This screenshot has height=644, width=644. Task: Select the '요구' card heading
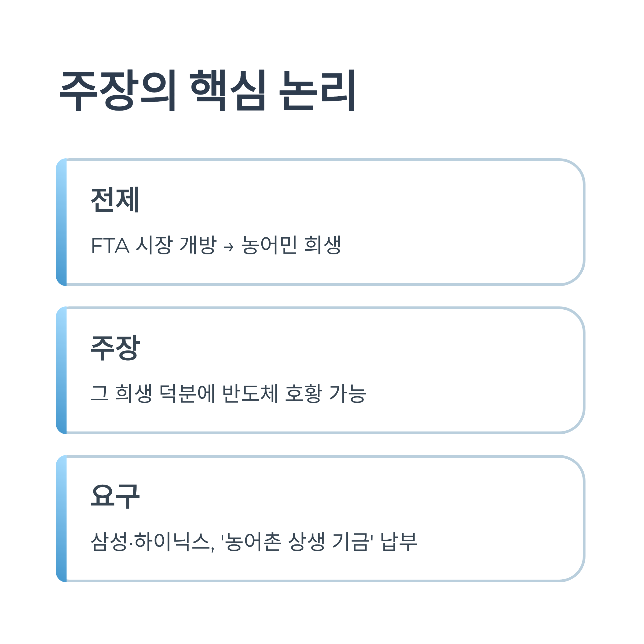click(x=115, y=496)
